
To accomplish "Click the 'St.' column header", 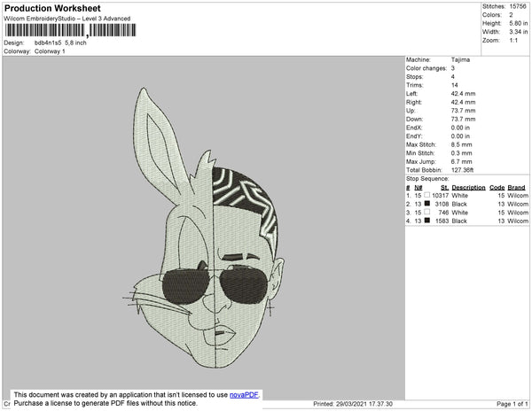I will click(444, 188).
